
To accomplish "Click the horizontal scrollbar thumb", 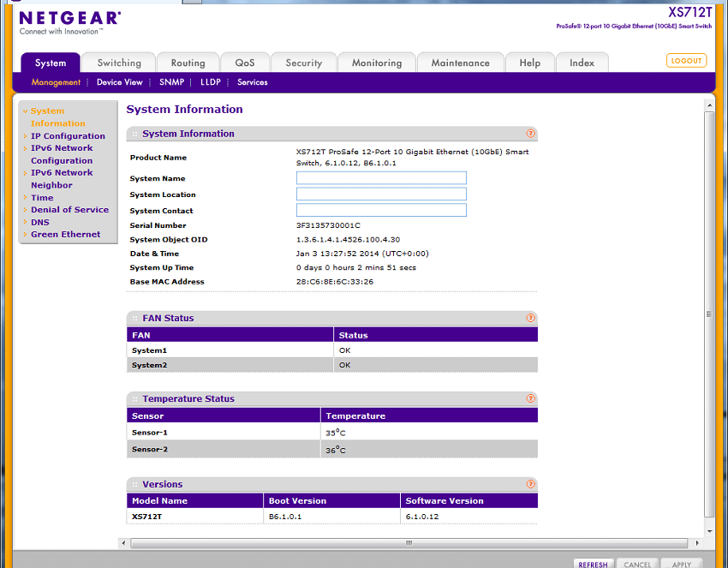I will (409, 543).
